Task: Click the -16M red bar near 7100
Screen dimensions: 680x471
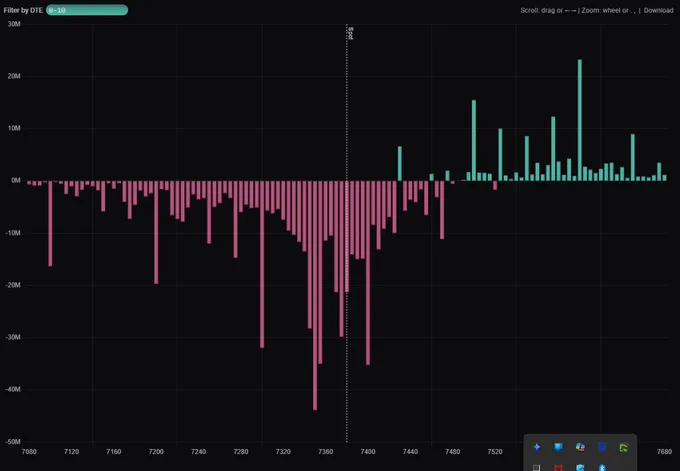Action: coord(50,223)
